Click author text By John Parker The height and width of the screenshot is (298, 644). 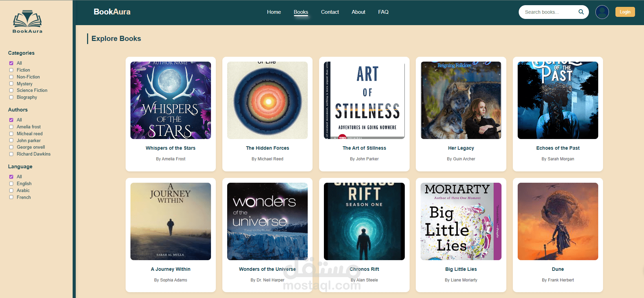tap(364, 159)
